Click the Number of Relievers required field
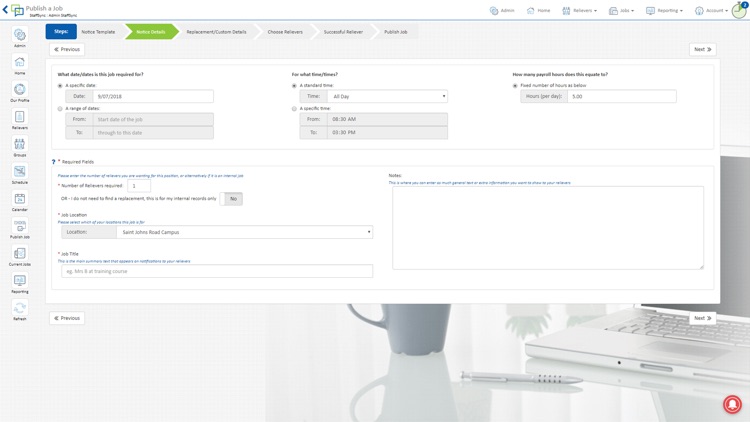The width and height of the screenshot is (750, 422). 139,186
